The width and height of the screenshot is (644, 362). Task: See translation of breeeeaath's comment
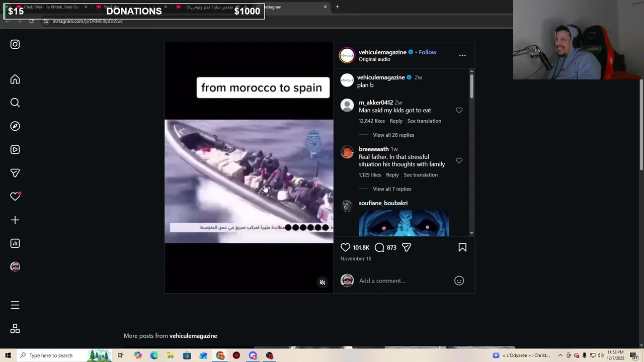(421, 175)
